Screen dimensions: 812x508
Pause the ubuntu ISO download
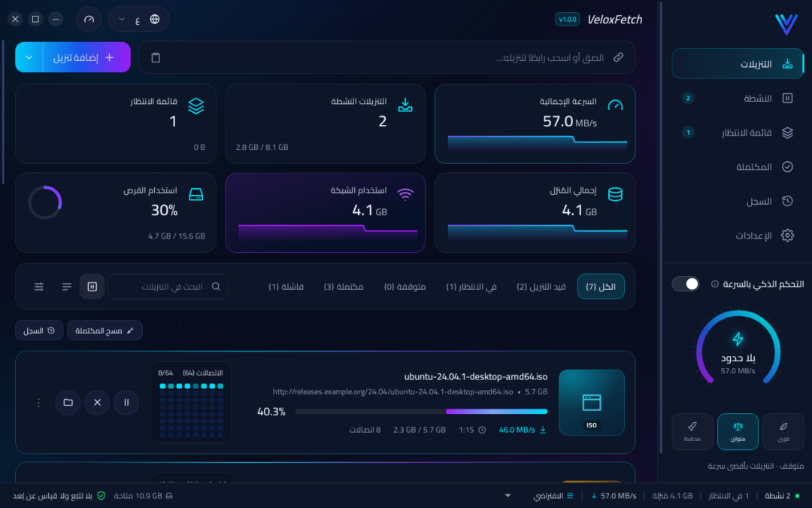click(x=126, y=402)
